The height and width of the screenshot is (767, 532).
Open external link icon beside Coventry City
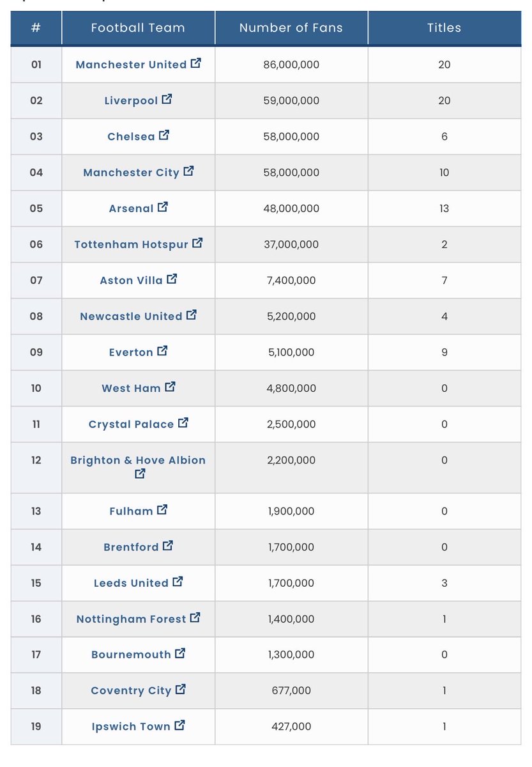[x=181, y=689]
